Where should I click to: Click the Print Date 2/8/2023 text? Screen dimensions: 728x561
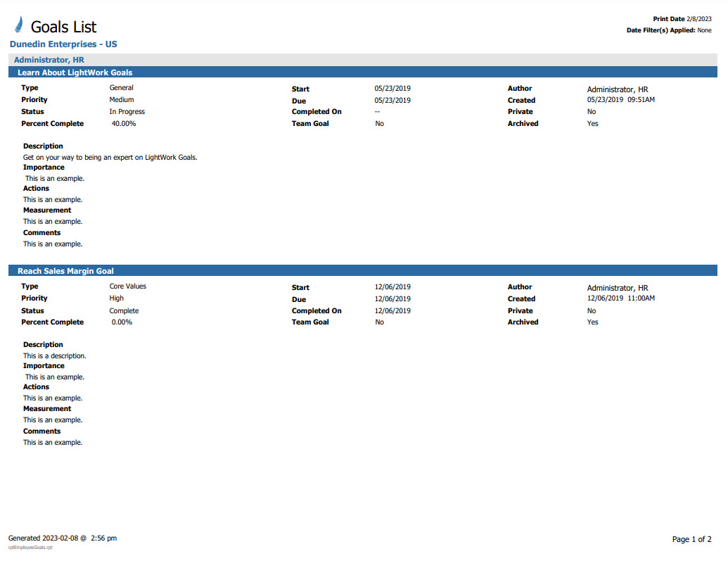point(682,19)
